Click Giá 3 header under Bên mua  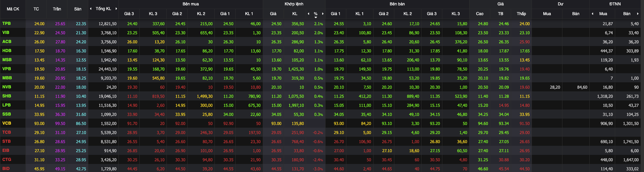[129, 14]
